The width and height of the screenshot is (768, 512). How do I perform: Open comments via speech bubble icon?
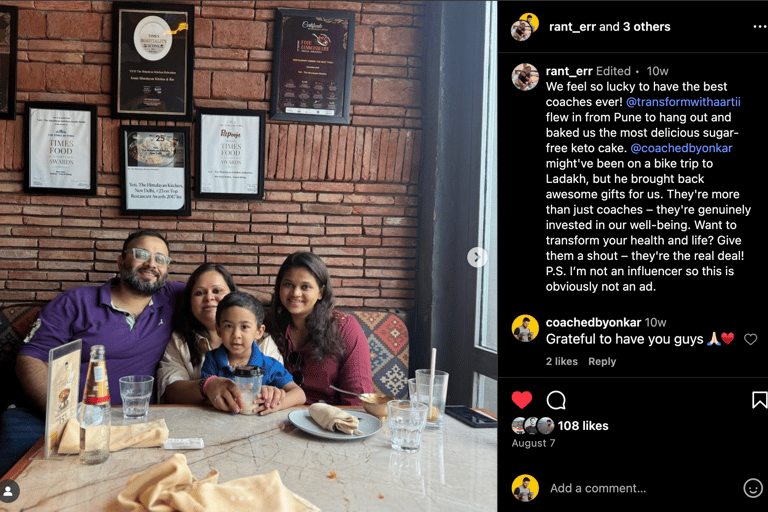coord(556,400)
